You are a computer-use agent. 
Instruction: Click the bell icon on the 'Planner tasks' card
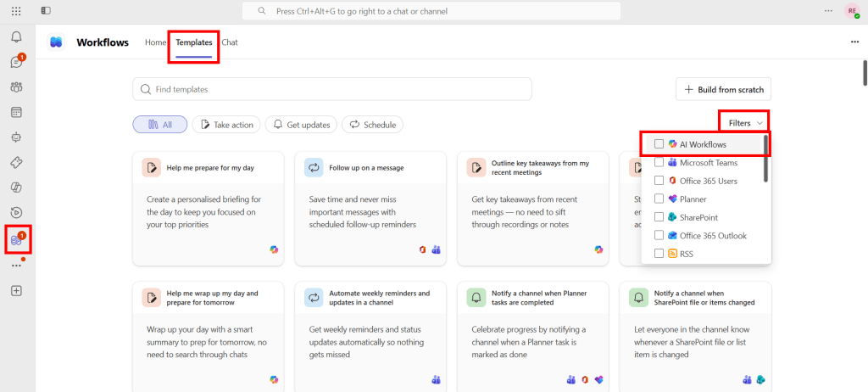476,297
